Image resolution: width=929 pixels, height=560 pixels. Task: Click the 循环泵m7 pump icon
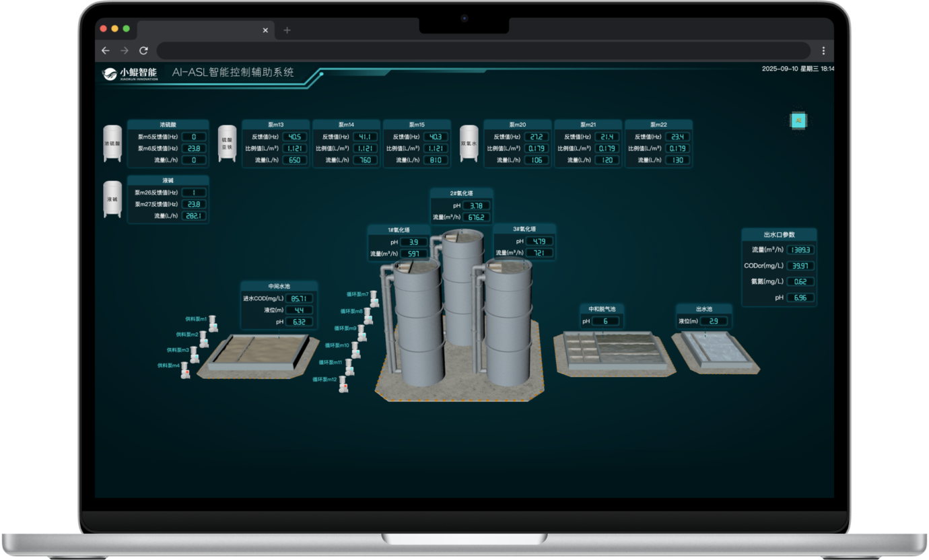(x=374, y=298)
